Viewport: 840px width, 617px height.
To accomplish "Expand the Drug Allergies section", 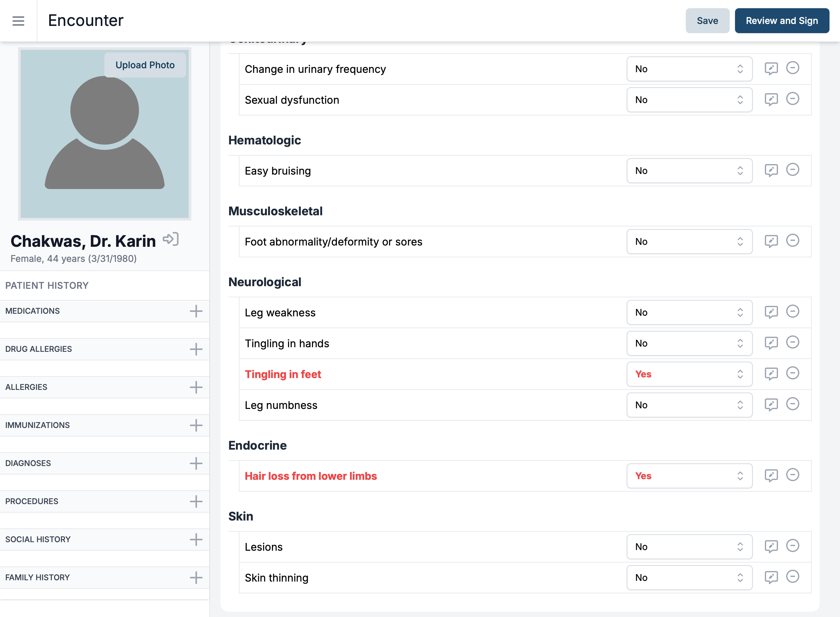I will click(196, 349).
